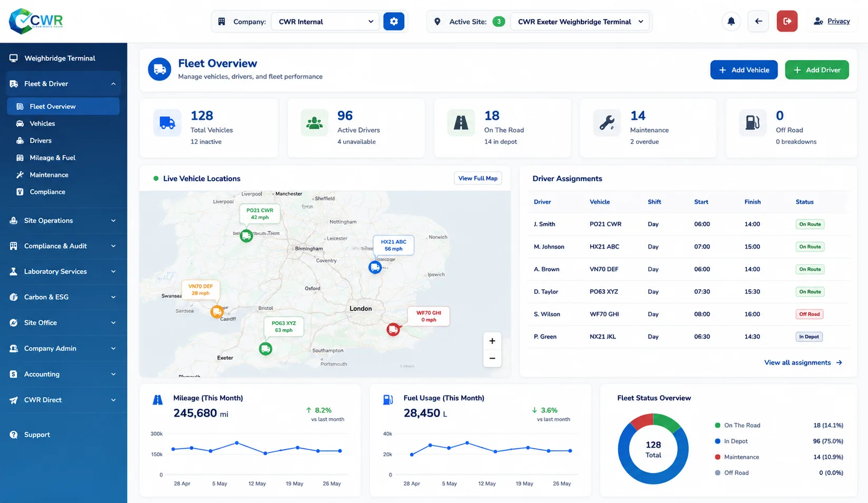Open the notifications bell icon
Viewport: 868px width, 503px height.
click(x=731, y=22)
